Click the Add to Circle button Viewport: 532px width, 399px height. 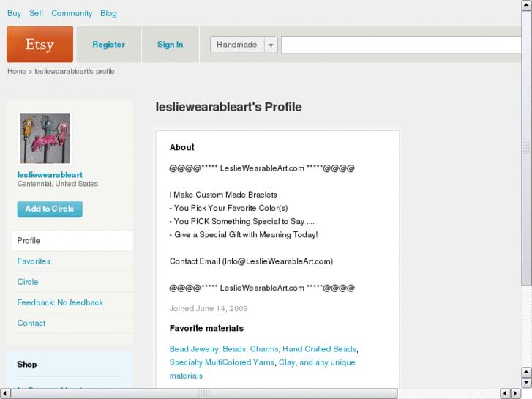pos(50,209)
